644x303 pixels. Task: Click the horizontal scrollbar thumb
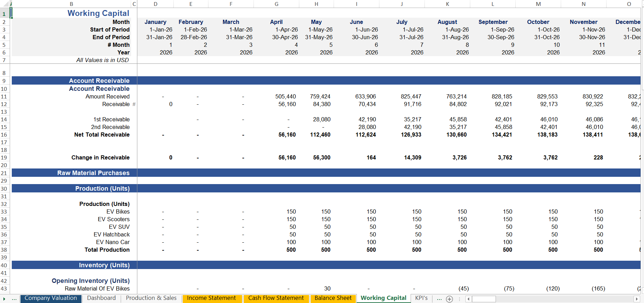pyautogui.click(x=484, y=299)
